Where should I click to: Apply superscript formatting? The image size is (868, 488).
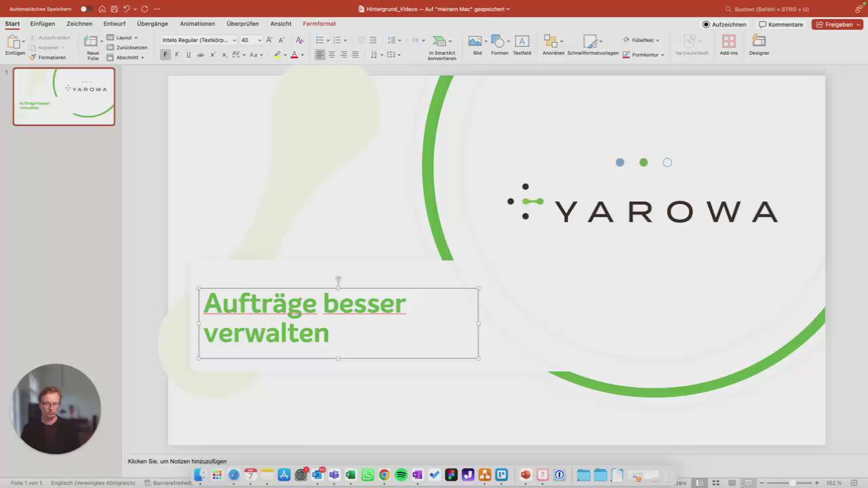click(x=212, y=55)
